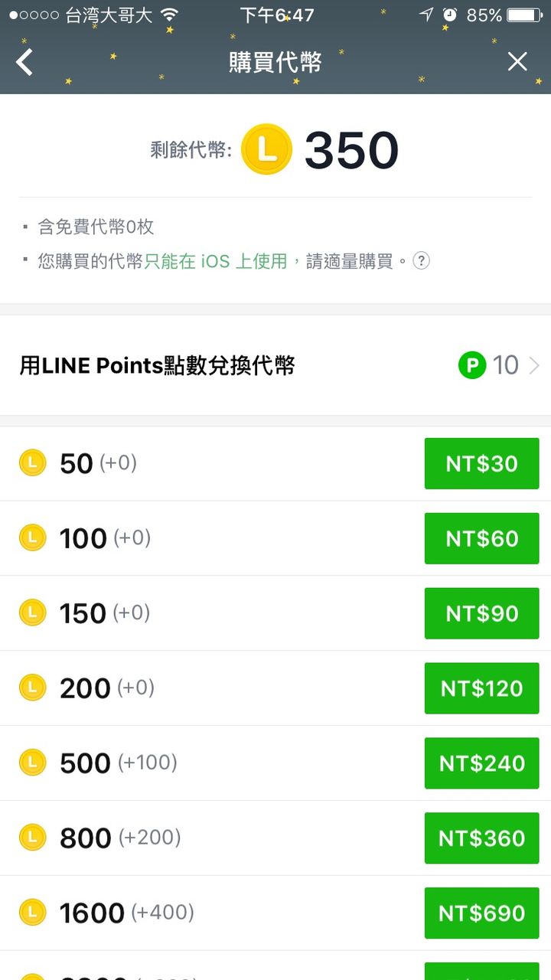Buy 800 coins for NT$360
The height and width of the screenshot is (980, 551).
tap(481, 838)
